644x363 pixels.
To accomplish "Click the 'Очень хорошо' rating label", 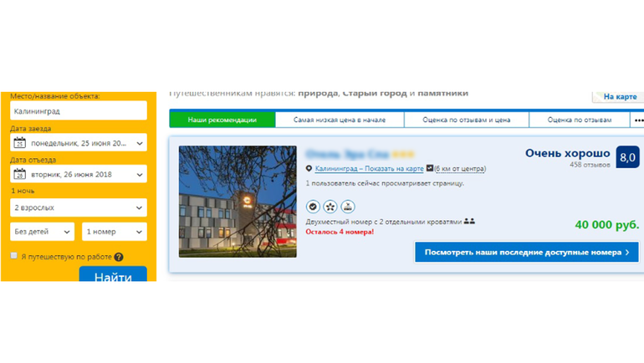I will tap(568, 153).
